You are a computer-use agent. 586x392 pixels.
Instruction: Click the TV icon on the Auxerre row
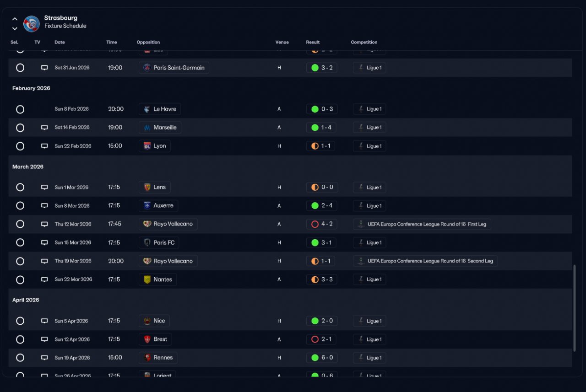click(44, 206)
